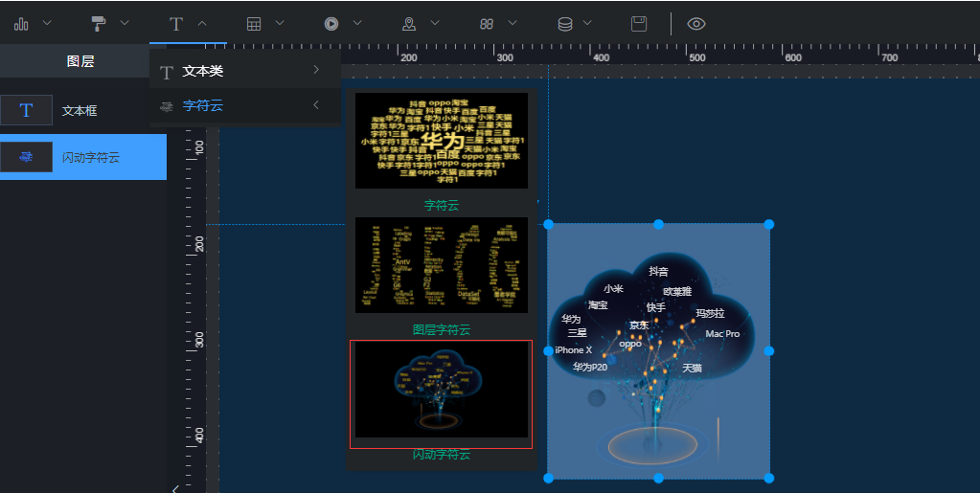The image size is (980, 493).
Task: Click the word 淘宝 in the cloud
Action: (x=598, y=305)
